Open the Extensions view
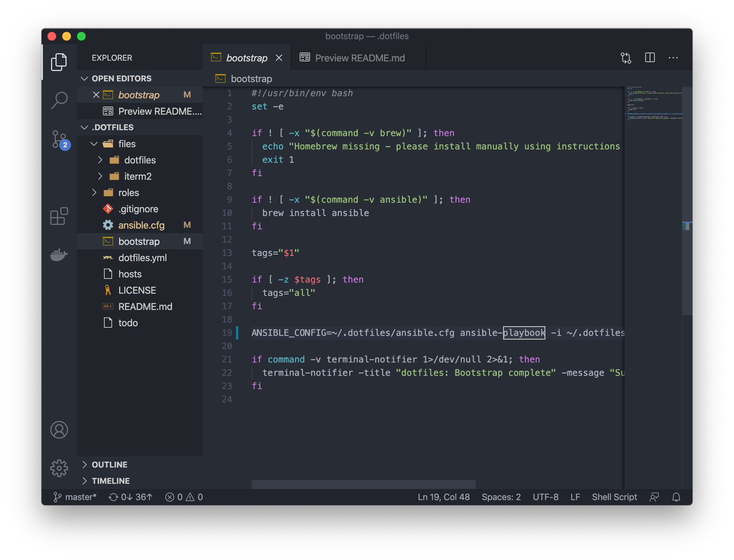 [x=59, y=216]
